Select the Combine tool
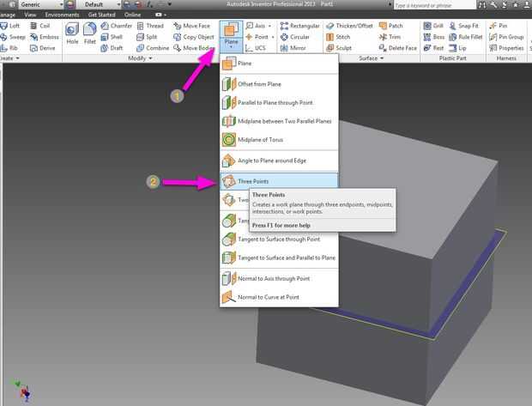532x406 pixels. [x=153, y=48]
